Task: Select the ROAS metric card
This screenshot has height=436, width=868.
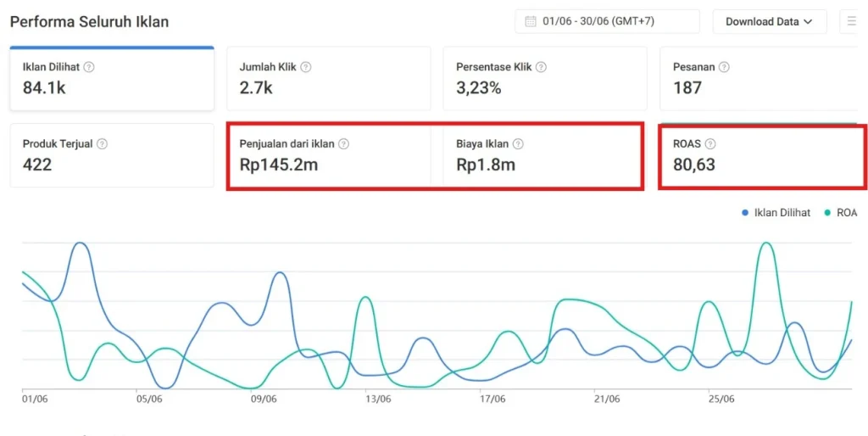Action: coord(760,155)
